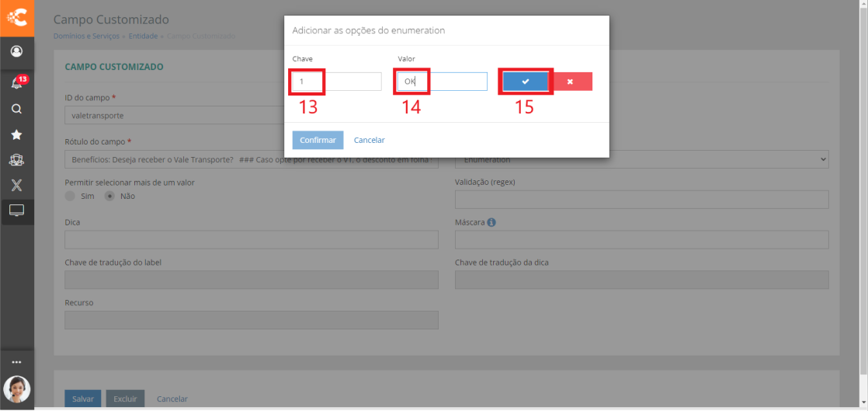Image resolution: width=868 pixels, height=411 pixels.
Task: Click the orange app logo in sidebar
Action: [x=16, y=17]
